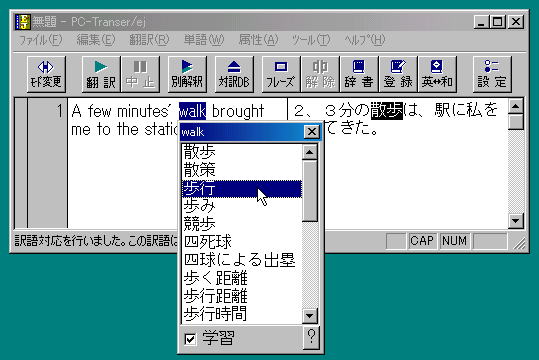The width and height of the screenshot is (539, 360).
Task: Start translation with the 翻訳 button
Action: [x=101, y=74]
